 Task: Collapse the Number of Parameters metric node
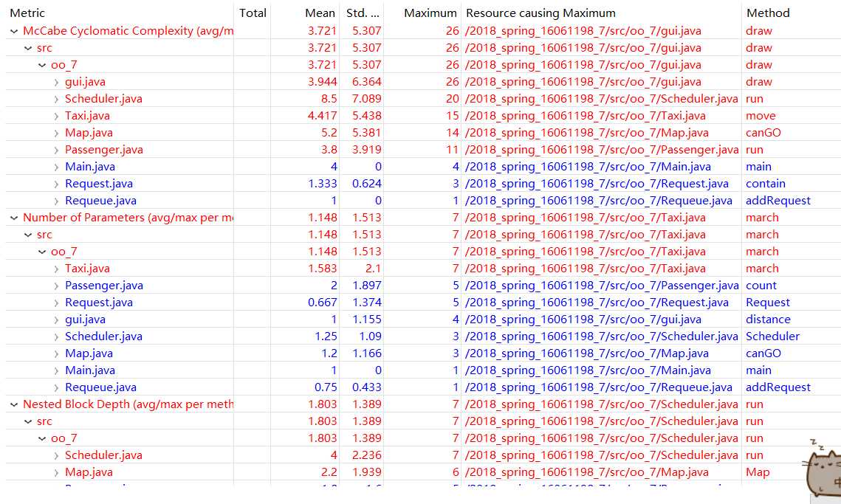pyautogui.click(x=14, y=218)
